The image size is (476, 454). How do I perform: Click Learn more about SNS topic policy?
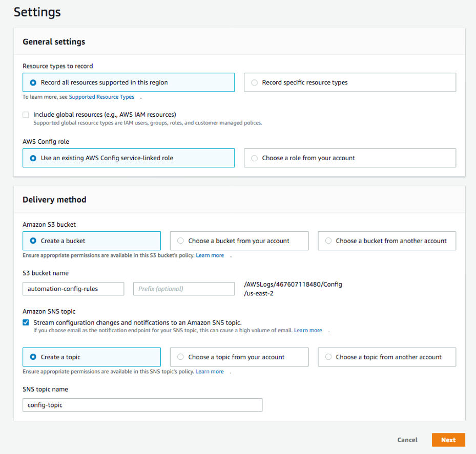tap(209, 371)
